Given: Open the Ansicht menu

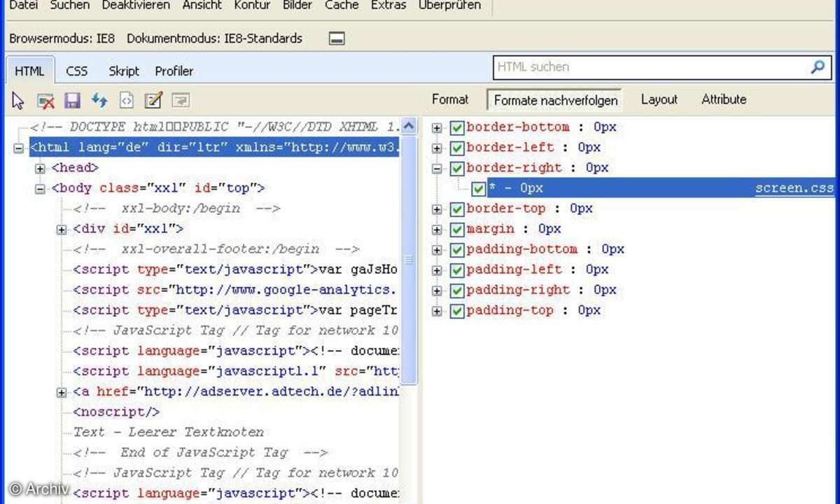Looking at the screenshot, I should coord(202,5).
